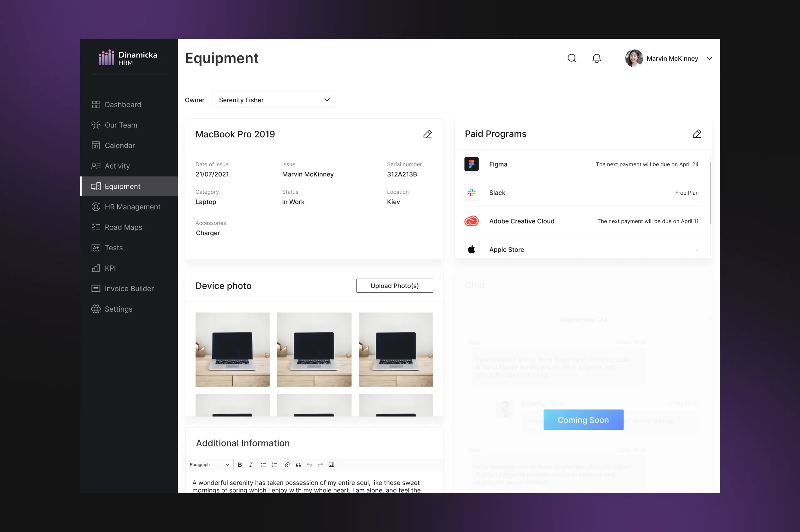Apply bulleted list formatting
This screenshot has width=800, height=532.
[x=263, y=465]
